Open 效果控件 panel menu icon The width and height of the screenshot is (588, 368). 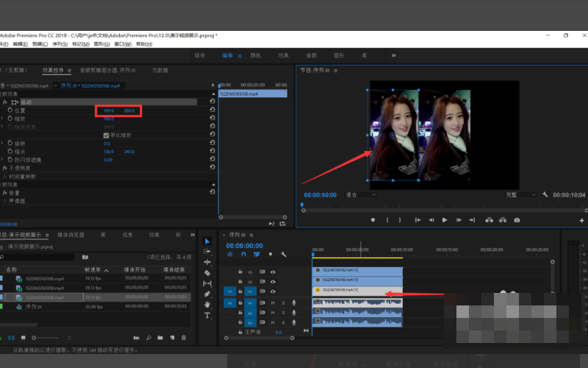click(x=69, y=70)
